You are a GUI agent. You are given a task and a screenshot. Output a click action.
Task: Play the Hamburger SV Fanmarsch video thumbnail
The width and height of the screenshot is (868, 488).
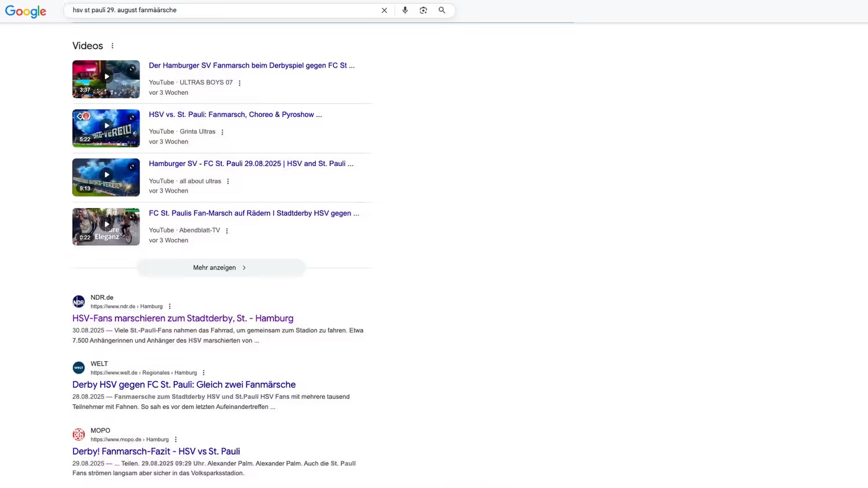click(x=106, y=79)
